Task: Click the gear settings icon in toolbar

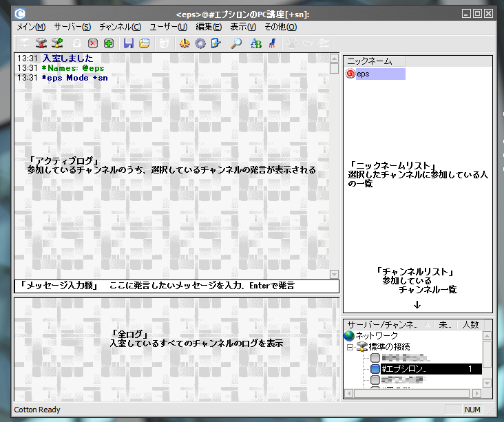Action: coord(200,43)
